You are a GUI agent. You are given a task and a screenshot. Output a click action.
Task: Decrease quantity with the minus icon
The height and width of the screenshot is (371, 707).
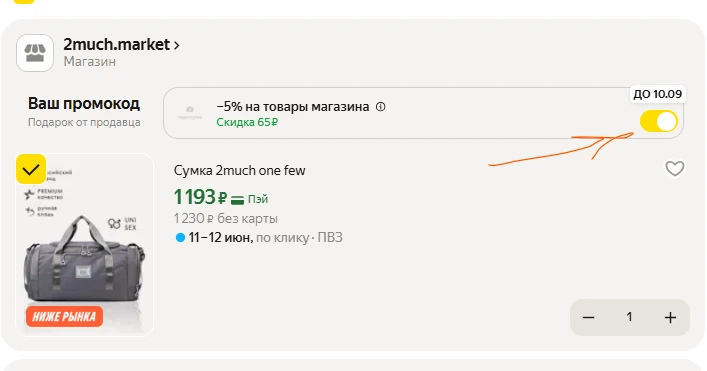click(x=588, y=317)
